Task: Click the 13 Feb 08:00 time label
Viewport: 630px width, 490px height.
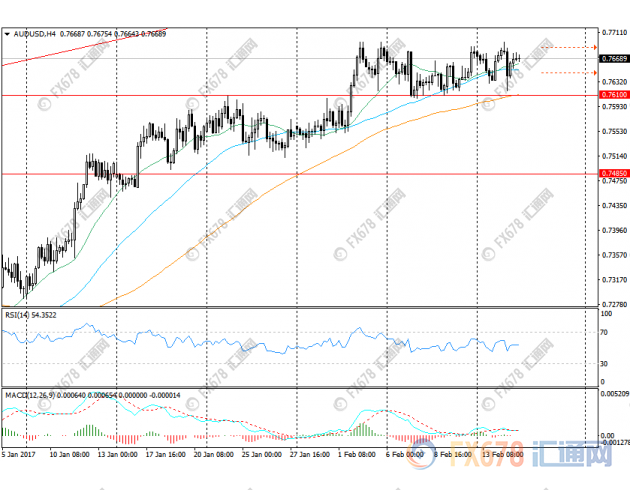Action: tap(501, 451)
